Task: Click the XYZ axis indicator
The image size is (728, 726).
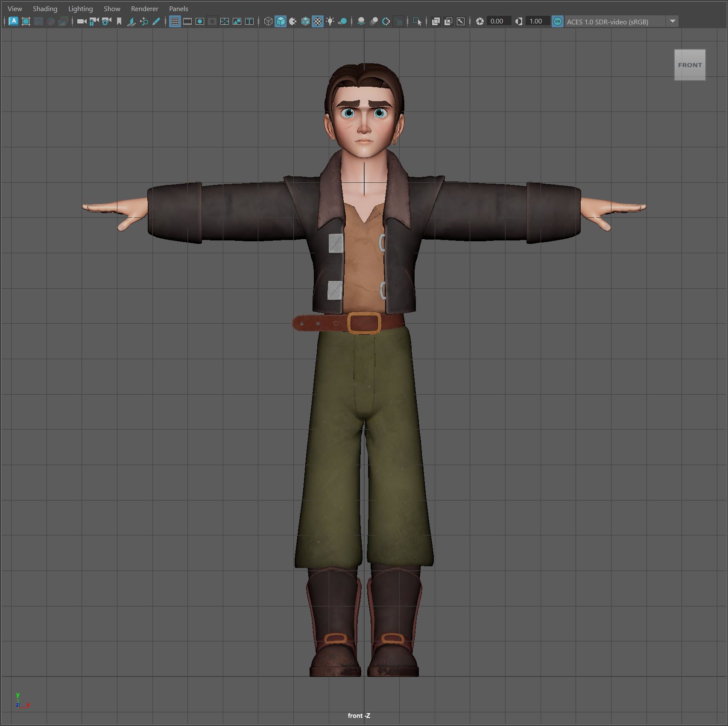Action: coord(22,700)
